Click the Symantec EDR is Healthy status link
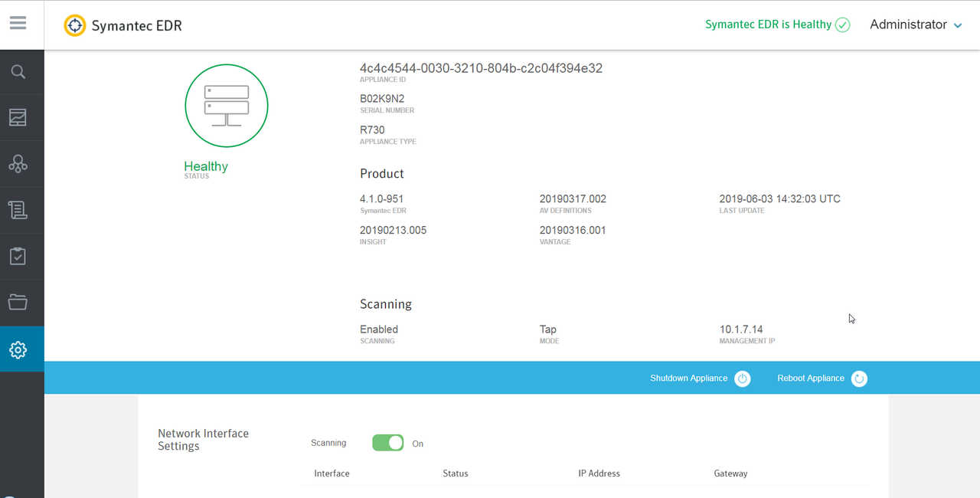 point(768,25)
